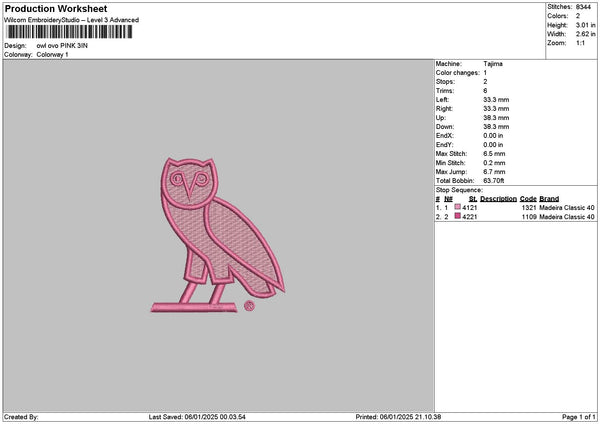Click design name 'owl ovo PINK 3IN'
Viewport: 600px width, 424px height.
[62, 46]
